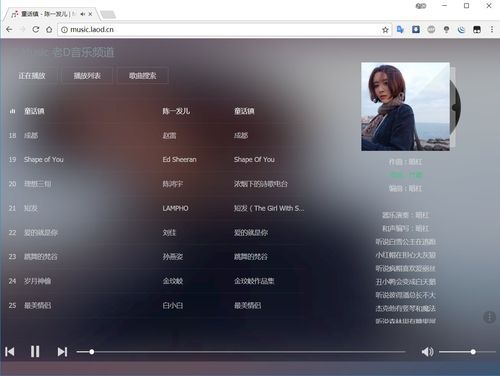Open a new browser tab

[x=108, y=14]
